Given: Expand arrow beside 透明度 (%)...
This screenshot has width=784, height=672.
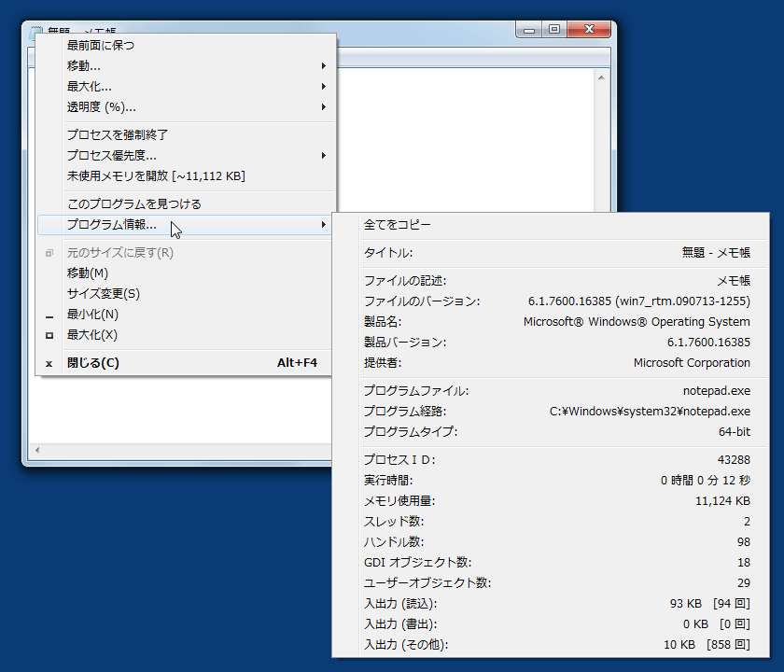Looking at the screenshot, I should (x=324, y=107).
